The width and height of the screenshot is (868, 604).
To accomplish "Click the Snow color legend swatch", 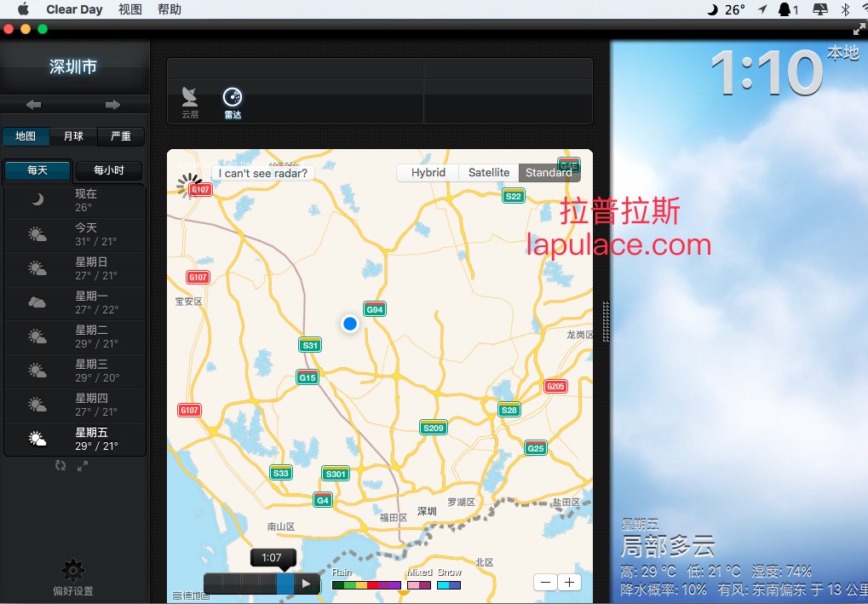I will pos(449,584).
